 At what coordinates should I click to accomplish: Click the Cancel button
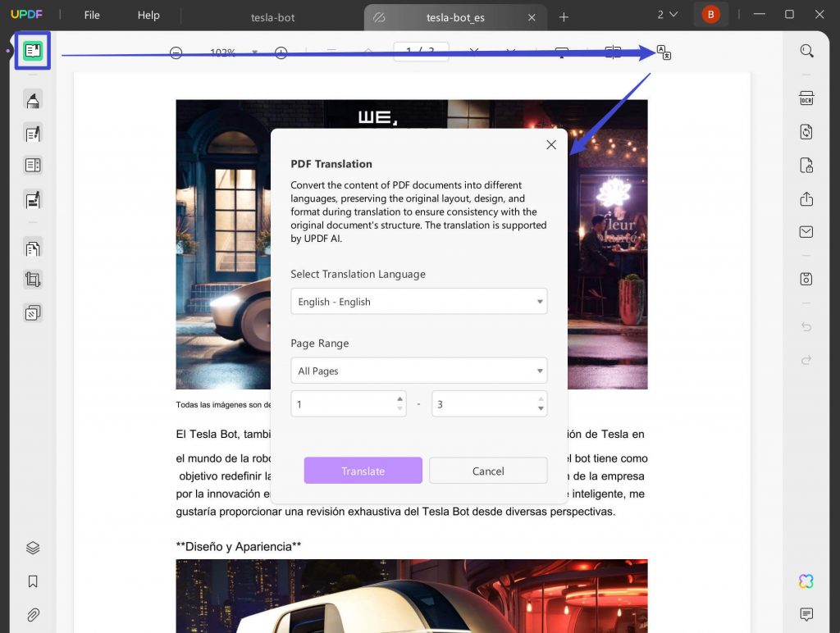coord(488,471)
